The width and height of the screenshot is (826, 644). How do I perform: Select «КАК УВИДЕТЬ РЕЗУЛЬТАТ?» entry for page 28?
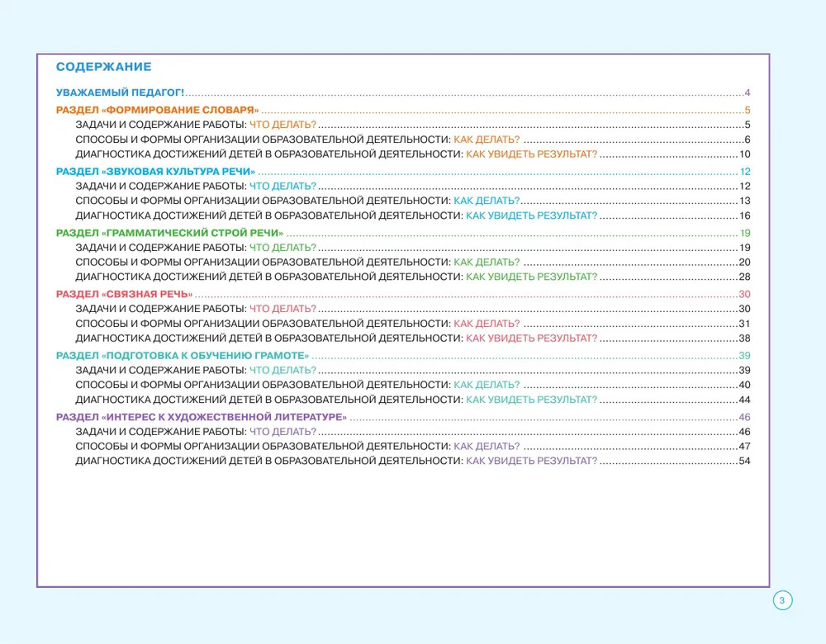pos(531,277)
